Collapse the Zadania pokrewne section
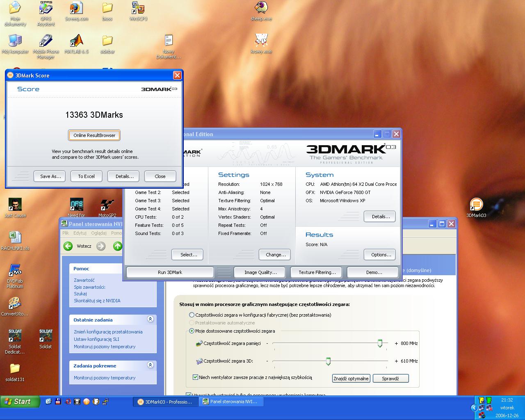 tap(150, 365)
